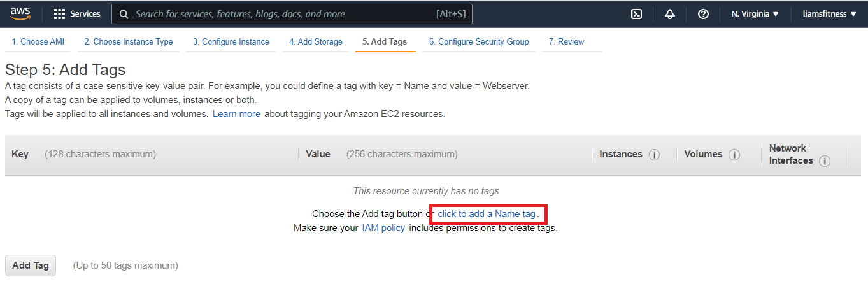The image size is (868, 296).
Task: Click the Instances column info icon
Action: coord(654,155)
